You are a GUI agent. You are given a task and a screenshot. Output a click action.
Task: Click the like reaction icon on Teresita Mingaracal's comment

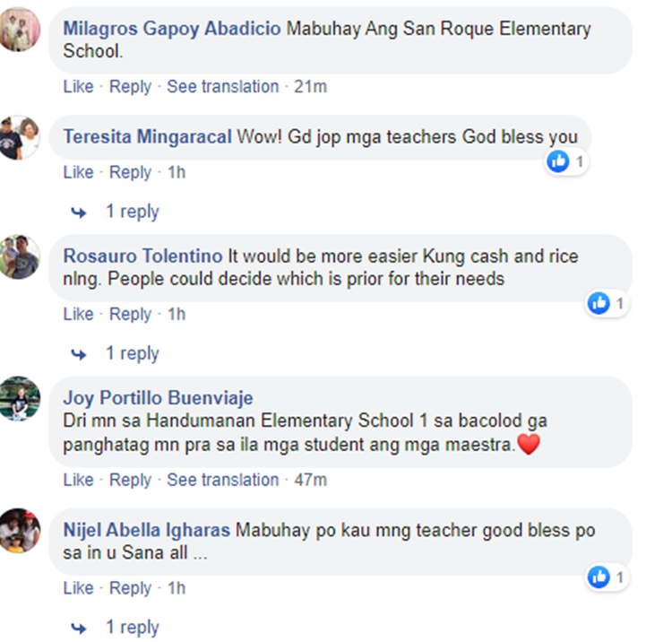pos(558,161)
